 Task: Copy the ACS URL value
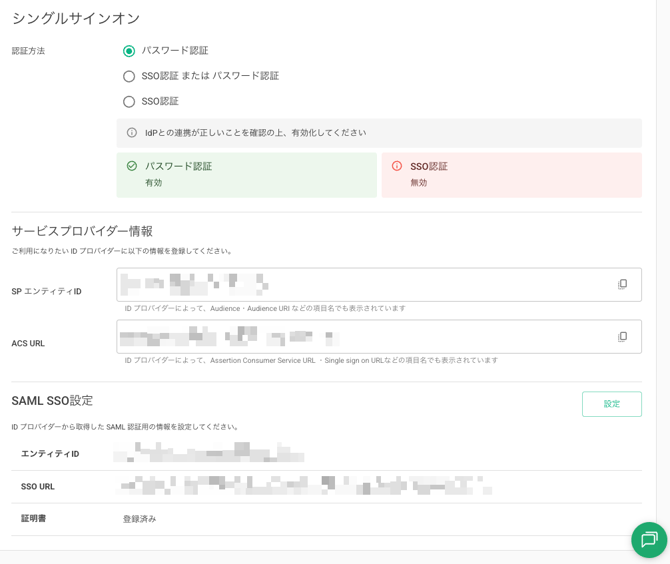622,337
